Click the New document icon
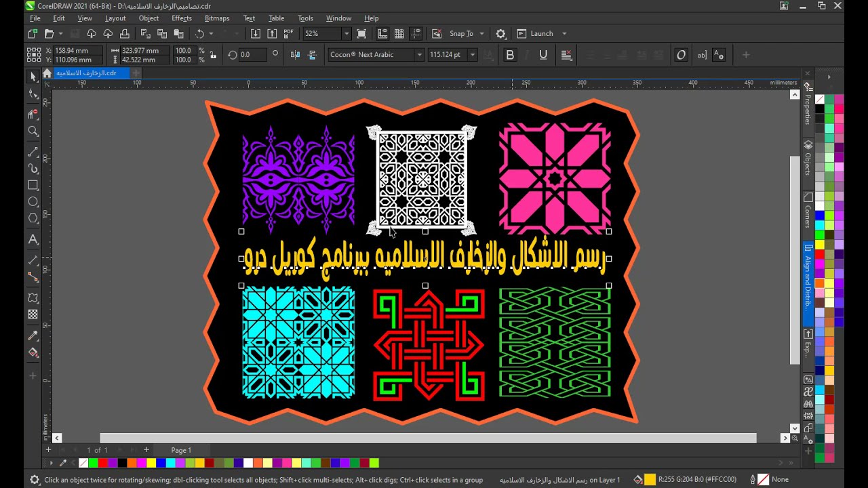This screenshot has width=868, height=488. [x=33, y=33]
